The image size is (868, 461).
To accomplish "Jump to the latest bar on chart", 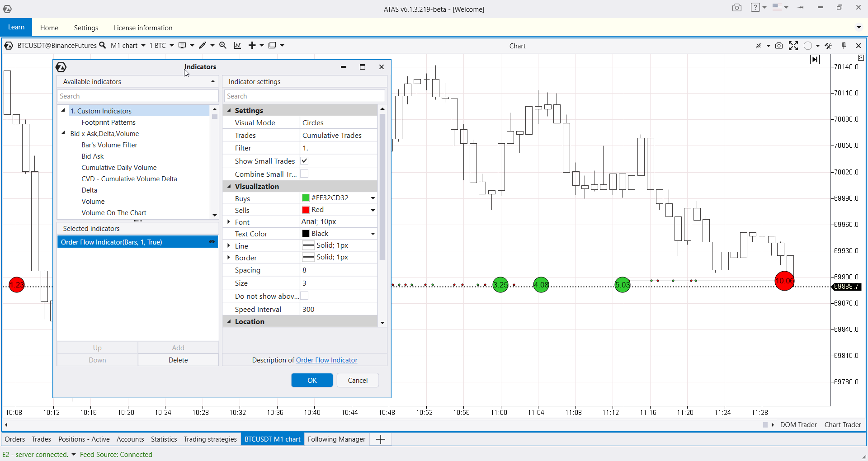I will point(815,59).
